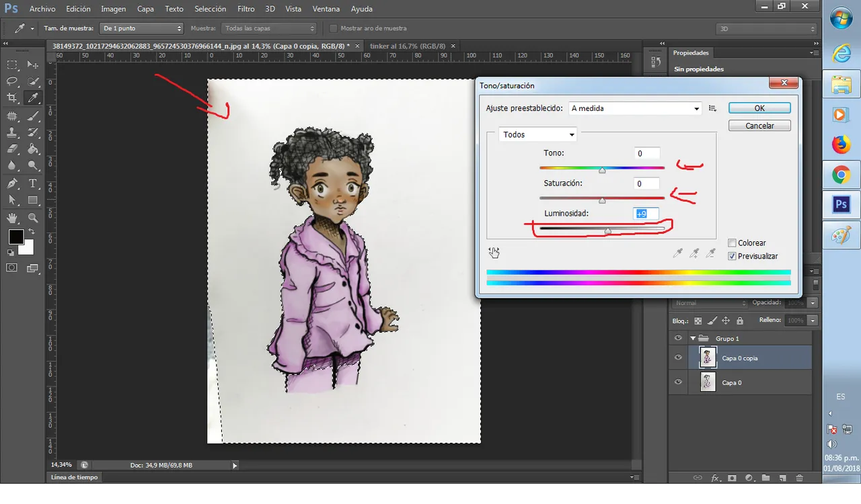Hide the Capa 0 copia layer

point(678,358)
